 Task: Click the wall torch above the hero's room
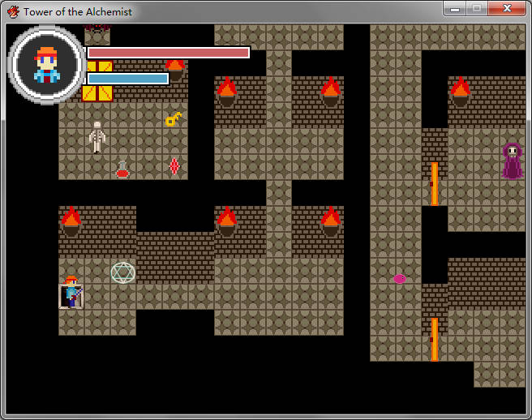point(71,221)
